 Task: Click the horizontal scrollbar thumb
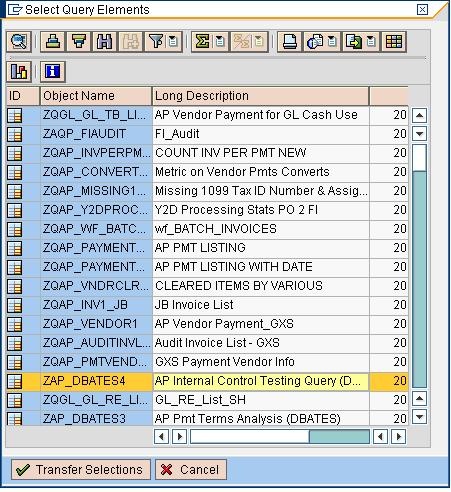pyautogui.click(x=339, y=436)
